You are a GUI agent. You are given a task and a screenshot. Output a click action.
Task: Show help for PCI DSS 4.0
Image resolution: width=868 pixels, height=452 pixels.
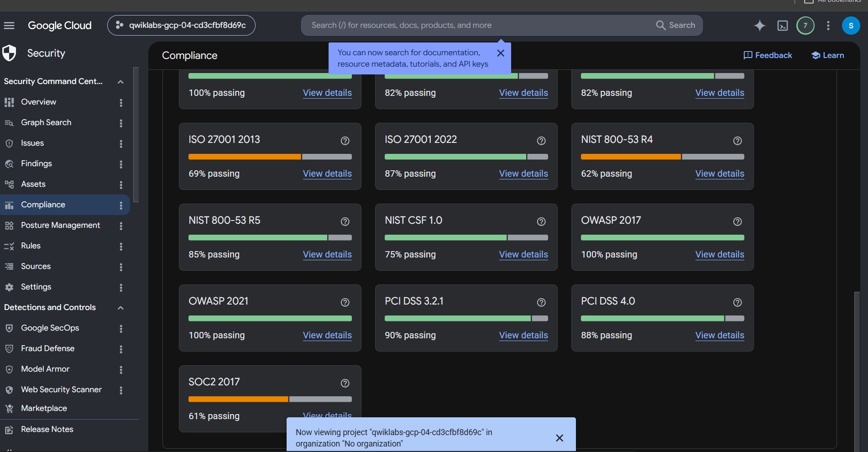pos(737,302)
